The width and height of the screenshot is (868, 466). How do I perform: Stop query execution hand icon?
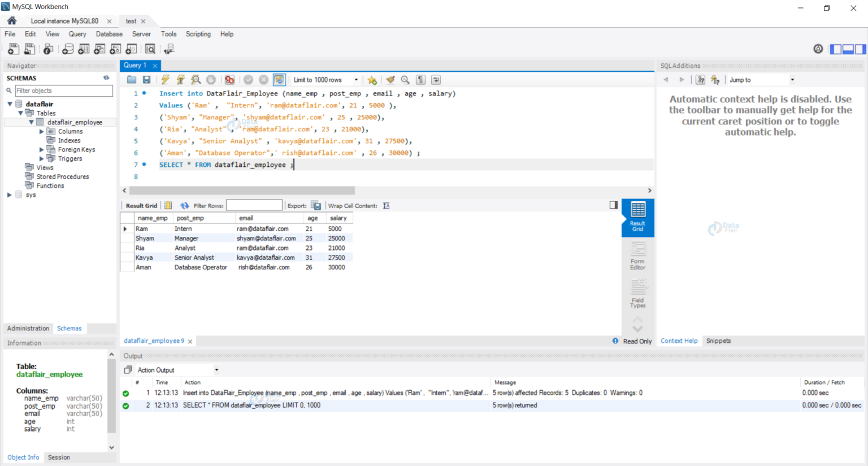(211, 80)
